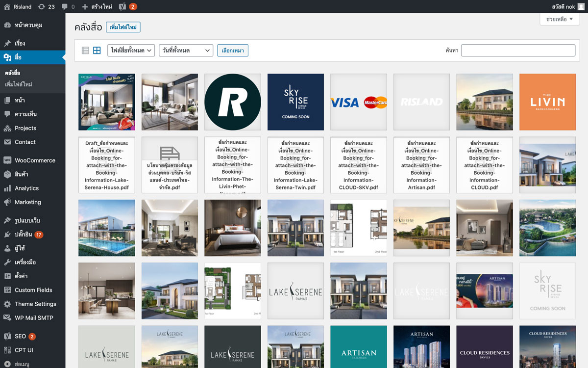Click the Yoast SEO icon in admin bar
This screenshot has height=368, width=588.
pos(123,7)
